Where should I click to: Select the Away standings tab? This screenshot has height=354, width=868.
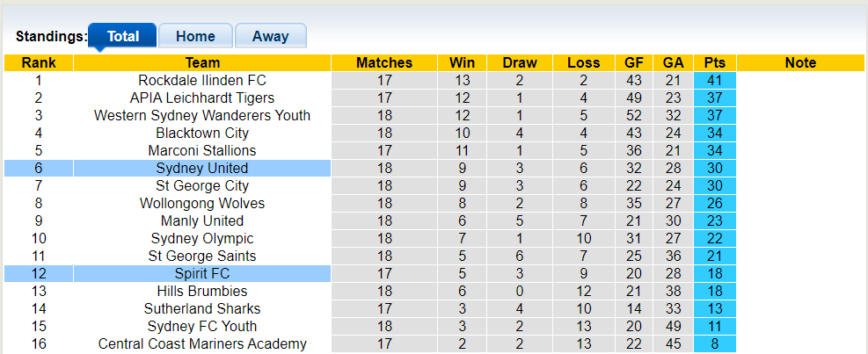(x=270, y=36)
